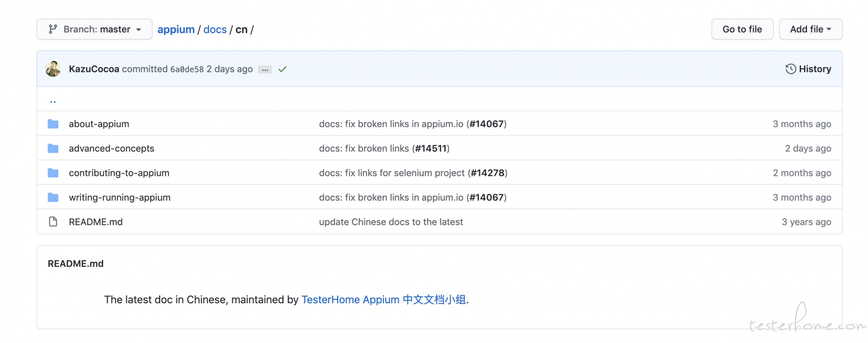
Task: Click '3 months ago' on the about-appium row
Action: click(x=802, y=124)
